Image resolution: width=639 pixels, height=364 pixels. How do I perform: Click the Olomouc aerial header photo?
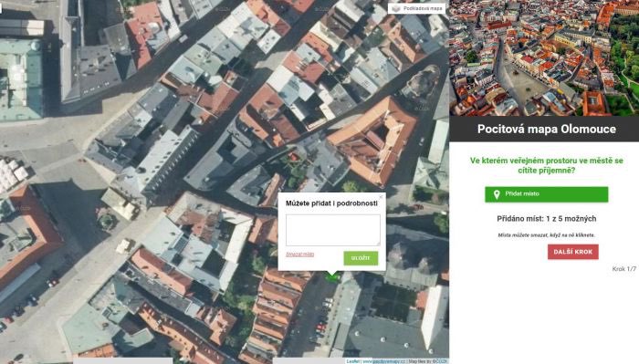544,57
